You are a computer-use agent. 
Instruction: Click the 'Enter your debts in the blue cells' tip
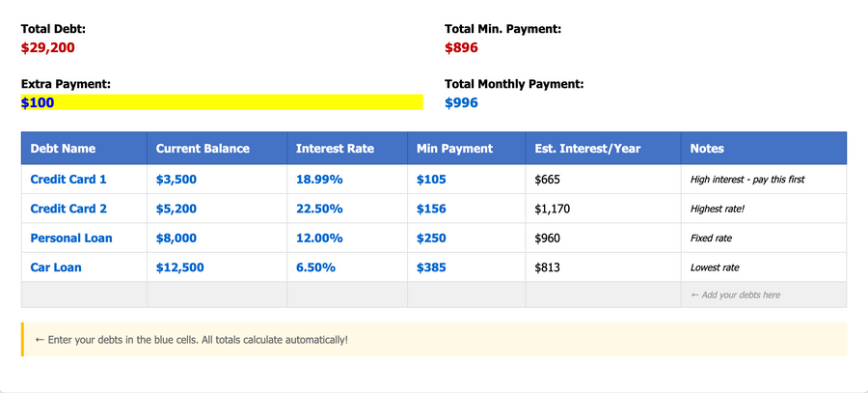[x=434, y=339]
